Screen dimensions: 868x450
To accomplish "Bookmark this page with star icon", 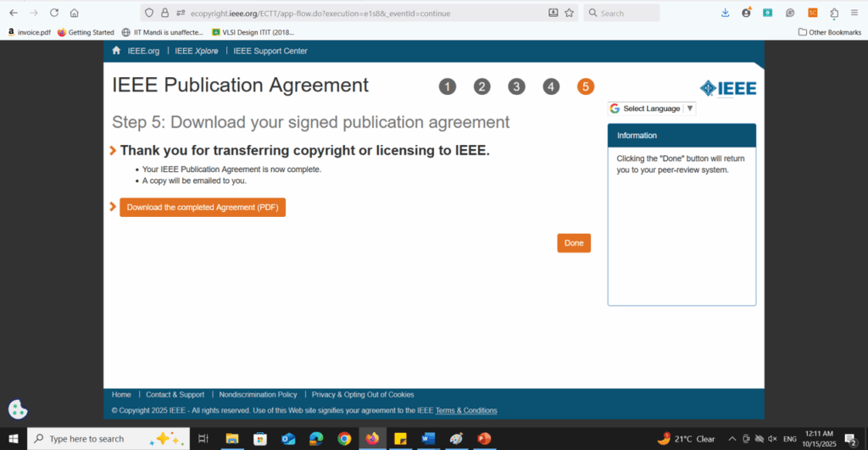I will pyautogui.click(x=569, y=13).
